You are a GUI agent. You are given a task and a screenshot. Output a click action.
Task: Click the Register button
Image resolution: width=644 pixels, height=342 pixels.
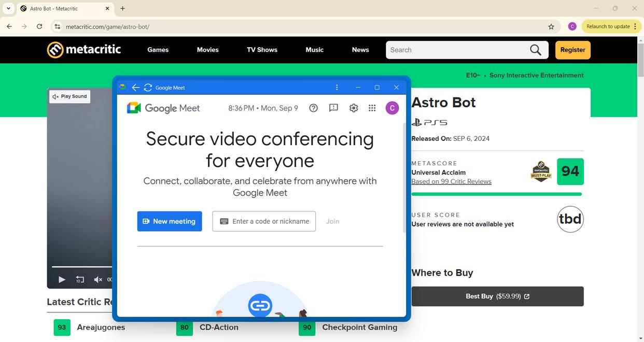[573, 50]
